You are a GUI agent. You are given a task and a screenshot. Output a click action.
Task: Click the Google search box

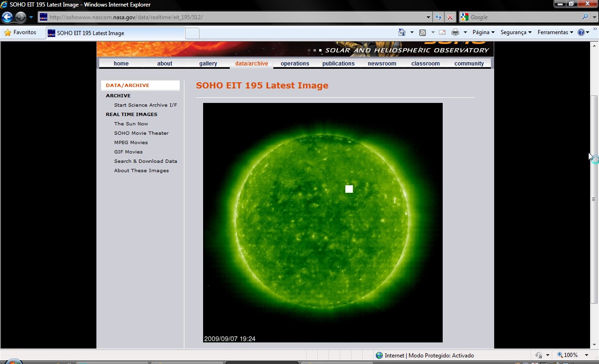click(x=524, y=17)
